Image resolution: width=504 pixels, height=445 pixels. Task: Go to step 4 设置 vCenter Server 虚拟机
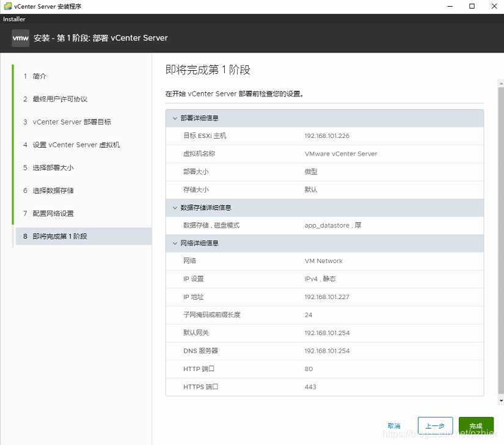71,145
